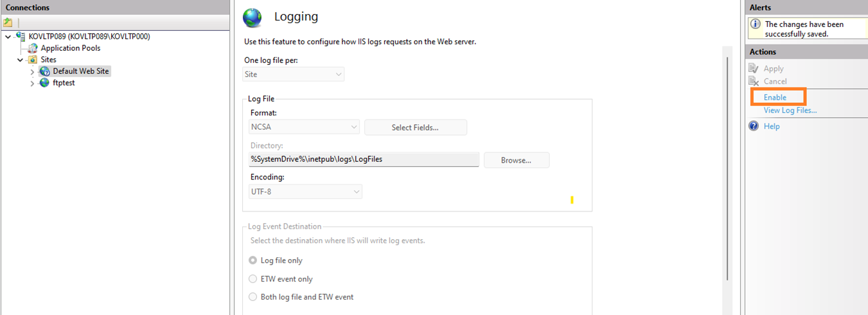Select the KOVLTP089 server tree label
Image resolution: width=868 pixels, height=315 pixels.
click(89, 37)
